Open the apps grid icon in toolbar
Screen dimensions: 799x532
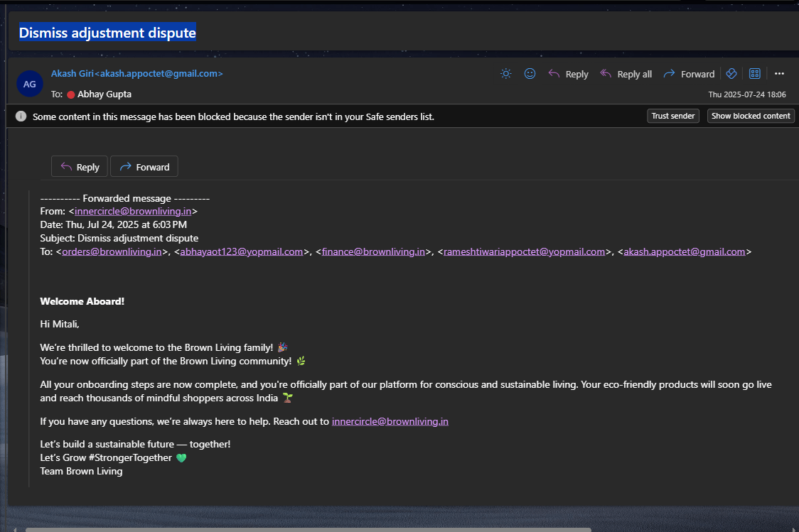click(755, 74)
